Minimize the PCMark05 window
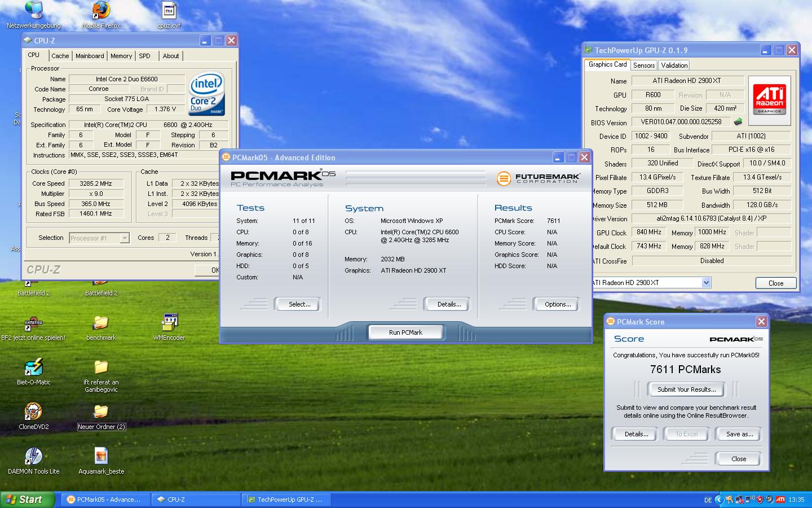812x508 pixels. [558, 157]
